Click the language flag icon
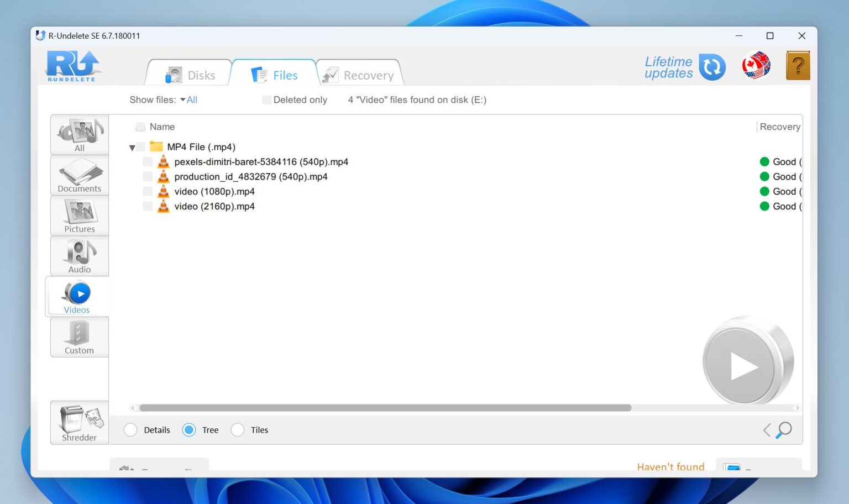Viewport: 849px width, 504px height. (756, 65)
